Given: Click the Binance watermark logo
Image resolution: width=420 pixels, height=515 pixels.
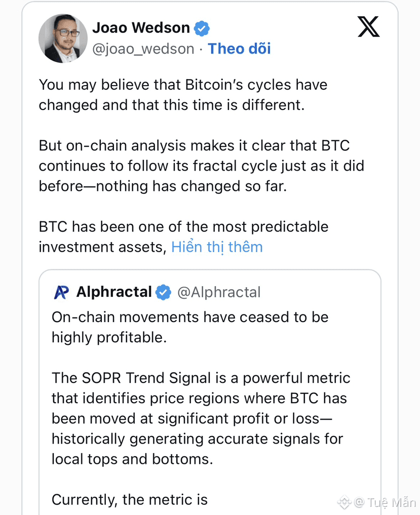Looking at the screenshot, I should pos(345,502).
